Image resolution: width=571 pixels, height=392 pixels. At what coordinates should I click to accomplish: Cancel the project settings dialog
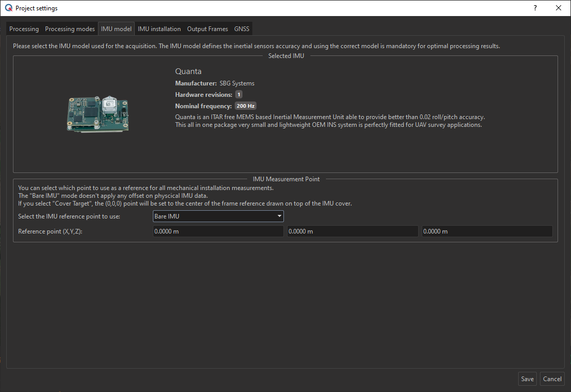[x=552, y=379]
